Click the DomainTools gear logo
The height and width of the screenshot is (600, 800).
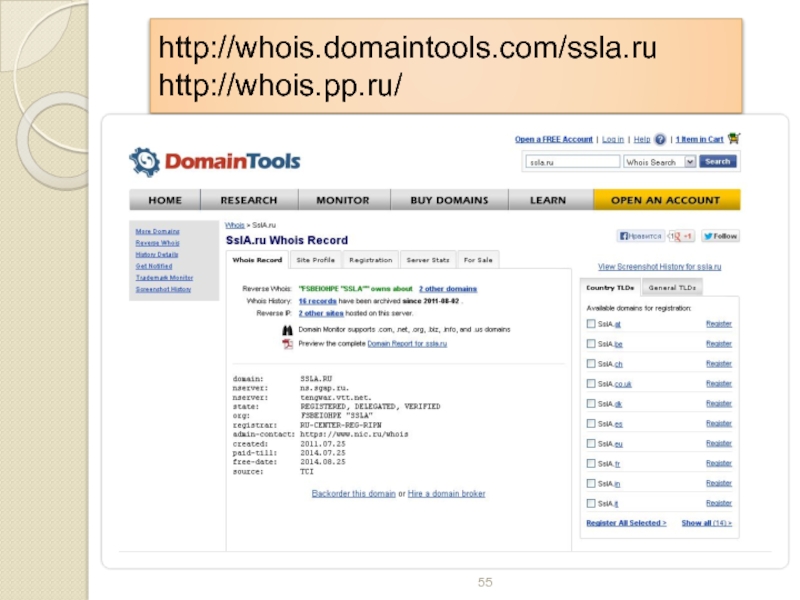144,161
